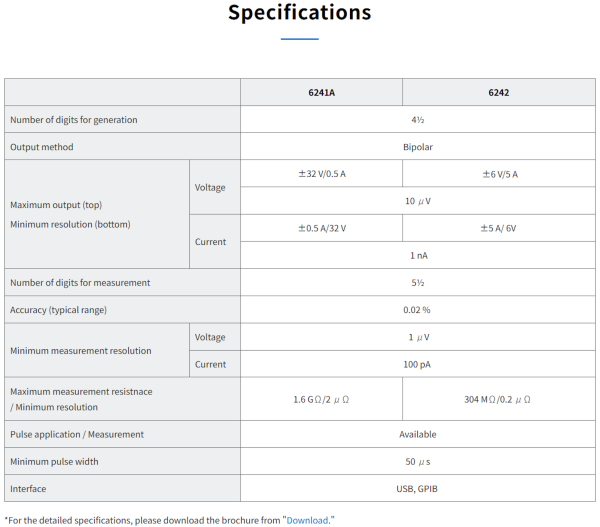Select the 6241A column header
The height and width of the screenshot is (527, 600).
321,92
